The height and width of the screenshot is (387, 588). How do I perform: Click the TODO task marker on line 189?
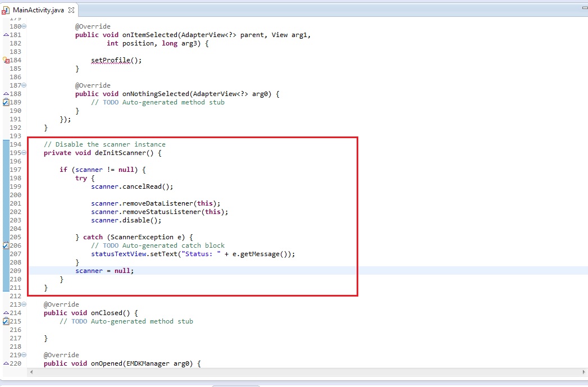(x=6, y=102)
